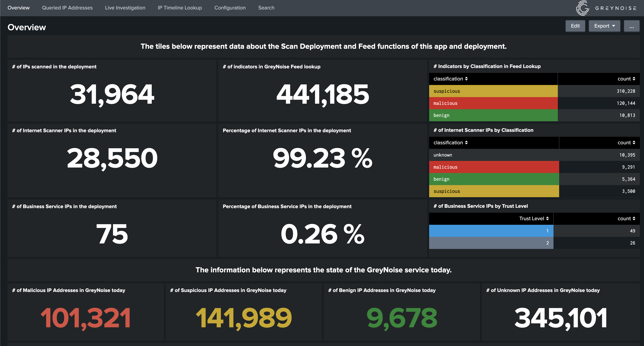This screenshot has width=644, height=346.
Task: Click the 49 count cell
Action: (597, 231)
